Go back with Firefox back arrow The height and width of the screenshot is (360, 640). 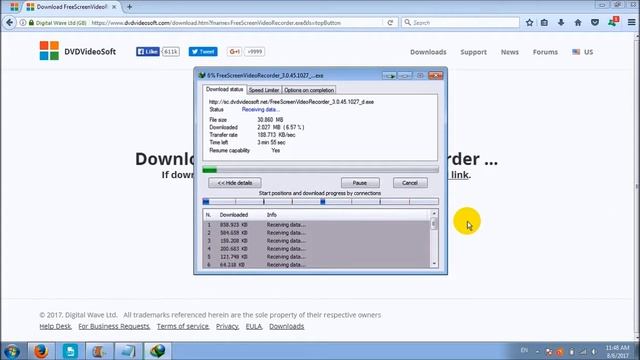9,23
